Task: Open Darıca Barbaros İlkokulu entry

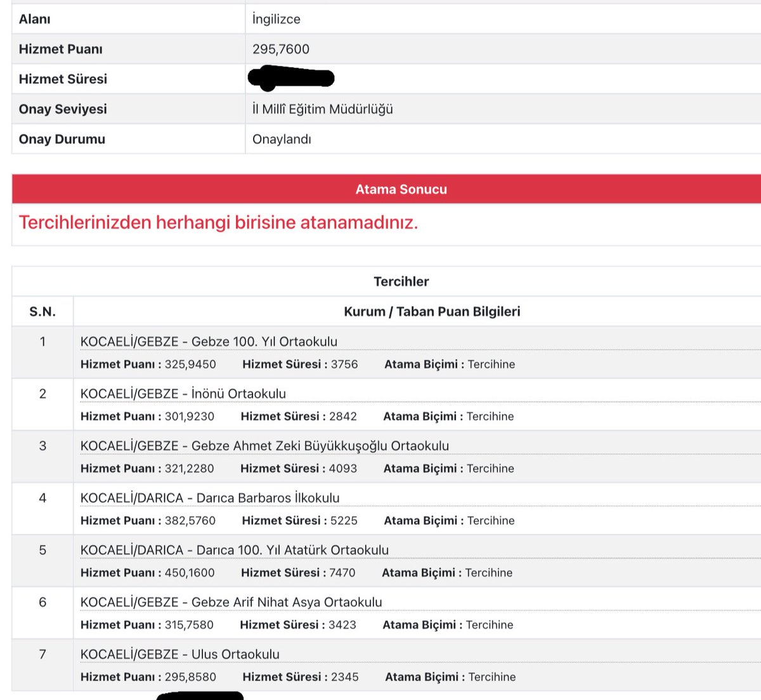Action: 210,498
